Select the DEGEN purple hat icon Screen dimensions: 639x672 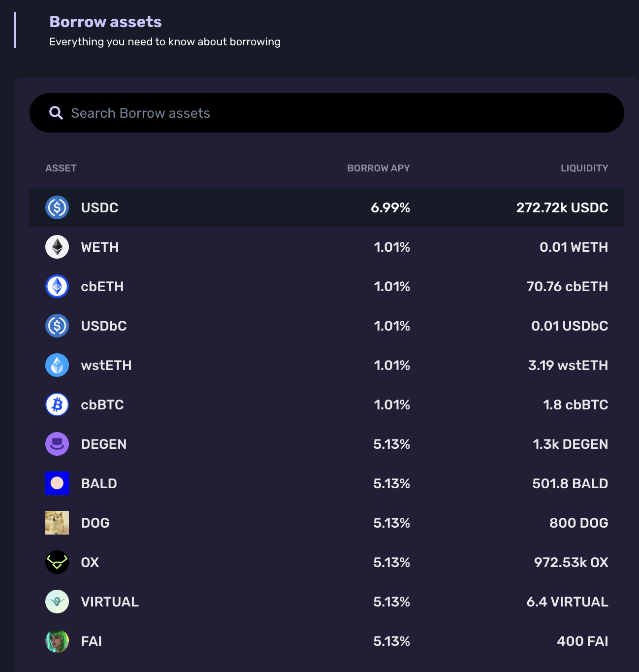(x=57, y=444)
